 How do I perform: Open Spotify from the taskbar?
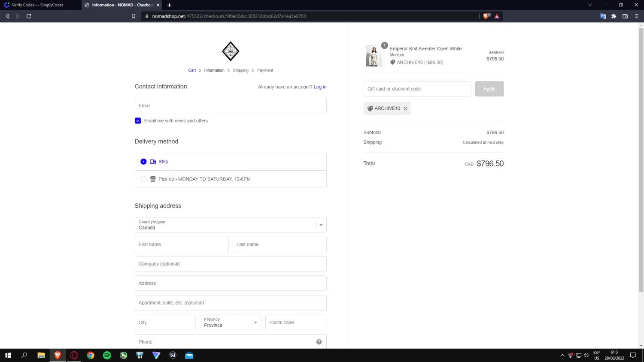(x=107, y=355)
